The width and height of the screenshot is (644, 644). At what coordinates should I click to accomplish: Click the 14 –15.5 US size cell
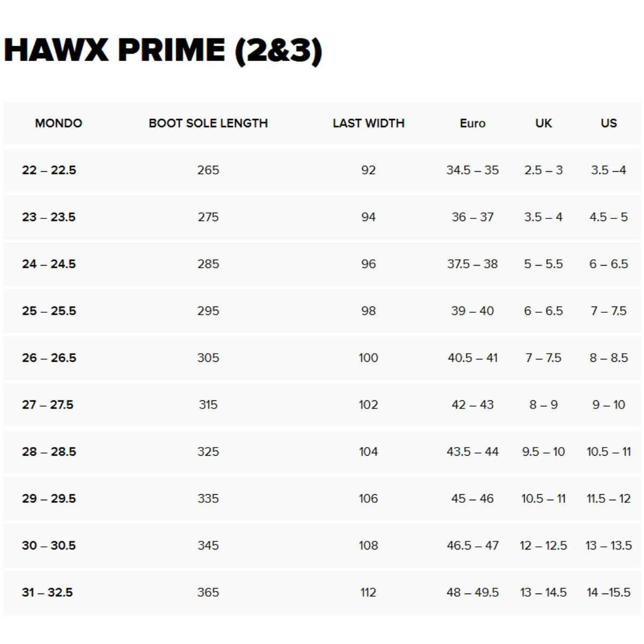pos(609,592)
